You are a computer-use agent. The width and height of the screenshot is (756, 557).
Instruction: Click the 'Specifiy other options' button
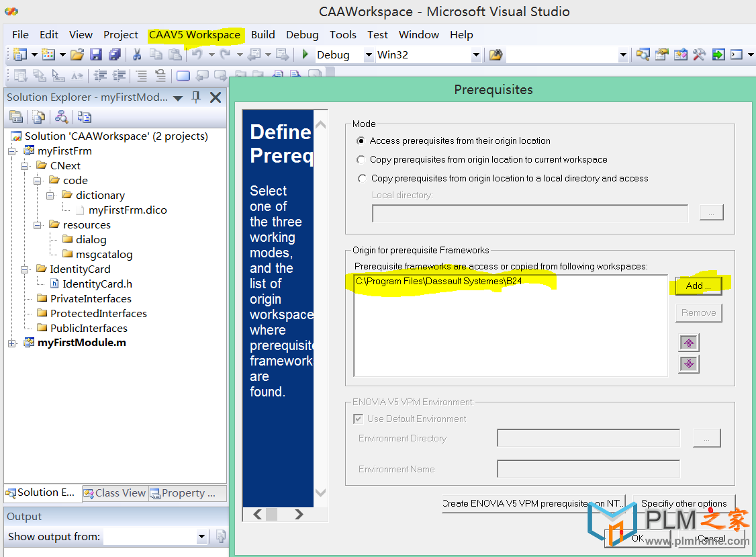[x=683, y=503]
